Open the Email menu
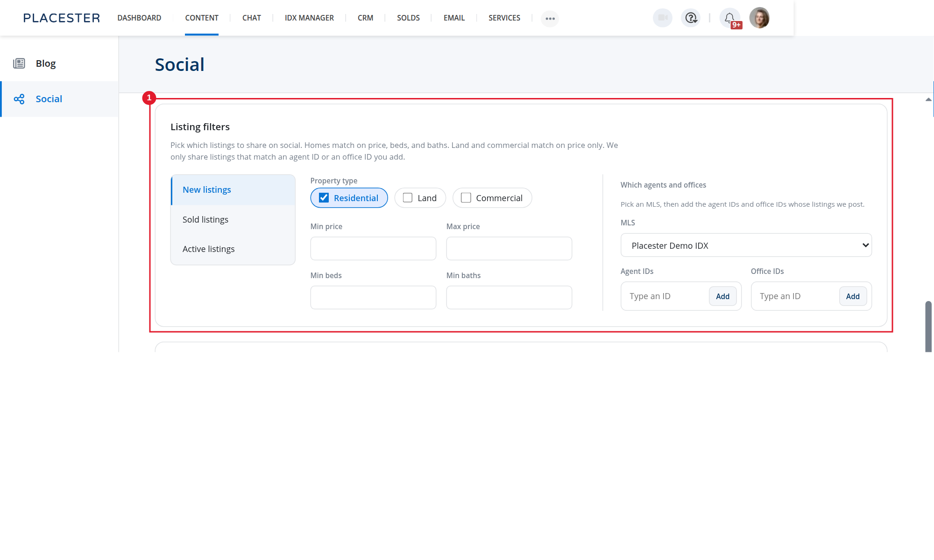Viewport: 934px width, 560px height. [454, 18]
